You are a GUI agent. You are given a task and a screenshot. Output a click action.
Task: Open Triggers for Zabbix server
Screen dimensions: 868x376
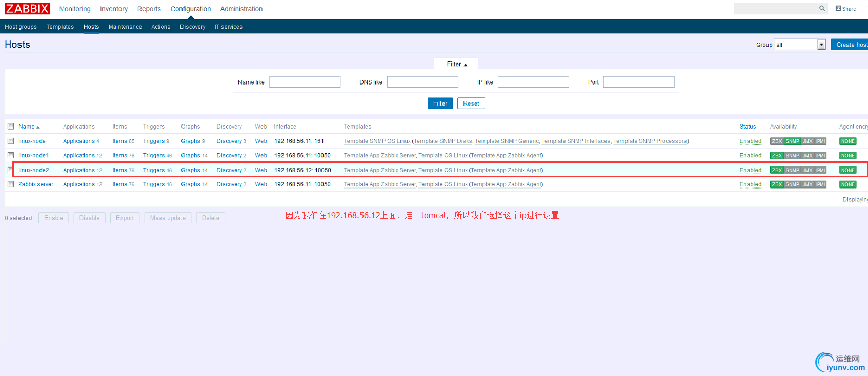(154, 184)
